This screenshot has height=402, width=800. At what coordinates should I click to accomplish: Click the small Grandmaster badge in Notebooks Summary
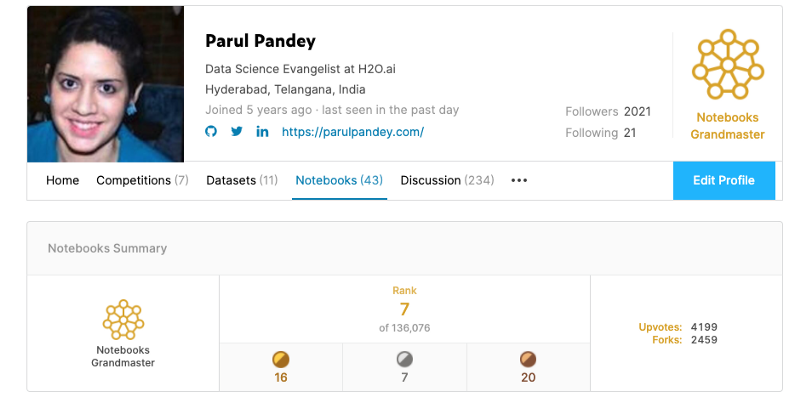(123, 319)
